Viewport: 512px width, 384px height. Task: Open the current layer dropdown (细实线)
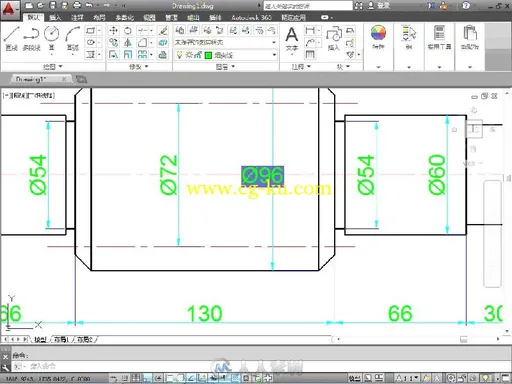(226, 55)
